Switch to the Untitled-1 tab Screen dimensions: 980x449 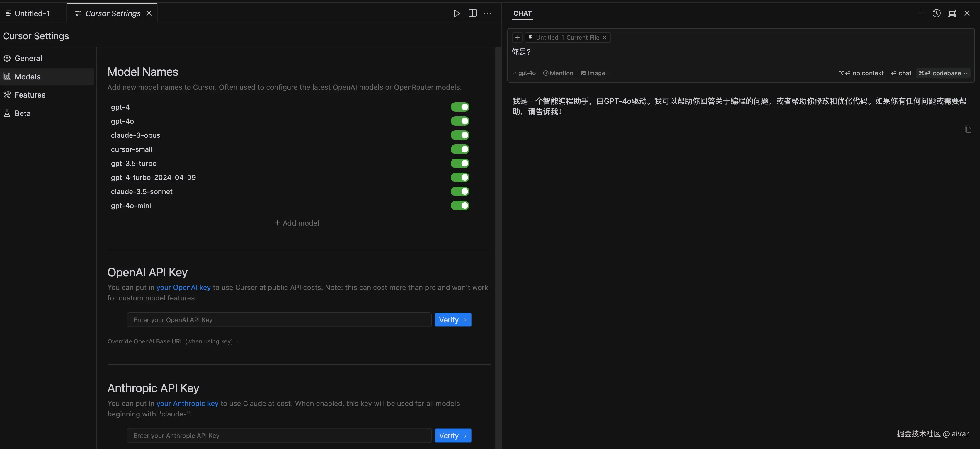(x=28, y=13)
